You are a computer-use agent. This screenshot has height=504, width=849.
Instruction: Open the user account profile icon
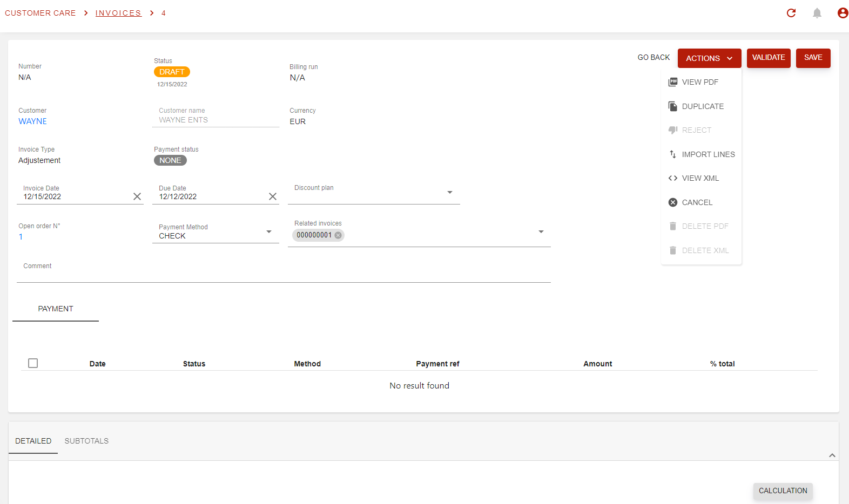pyautogui.click(x=843, y=13)
